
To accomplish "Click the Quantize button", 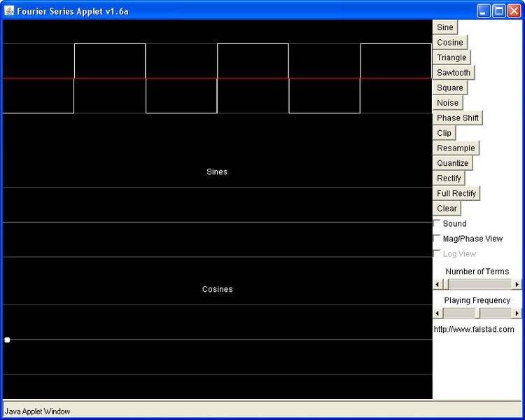I will pos(452,163).
